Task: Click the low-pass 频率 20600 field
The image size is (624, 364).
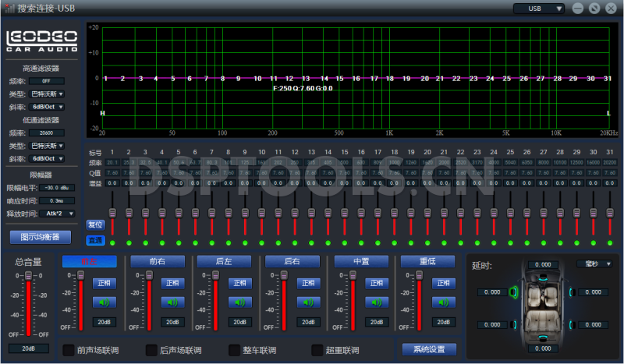Action: click(47, 133)
